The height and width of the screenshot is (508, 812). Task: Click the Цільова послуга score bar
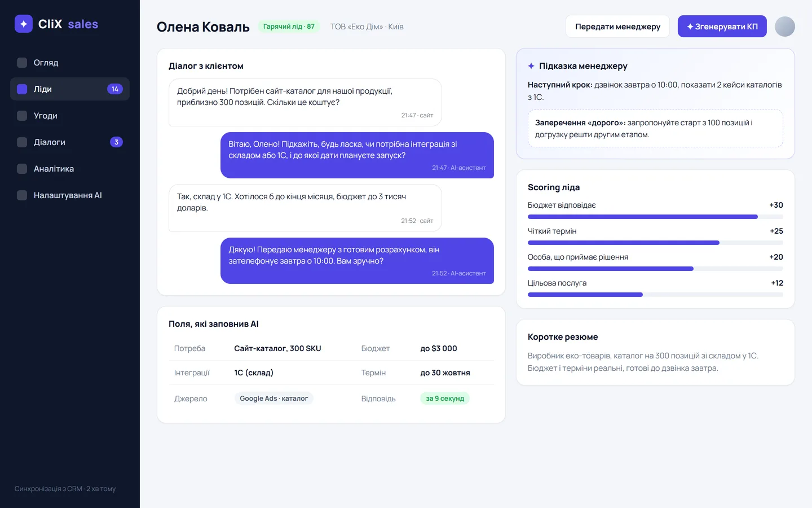tap(655, 295)
